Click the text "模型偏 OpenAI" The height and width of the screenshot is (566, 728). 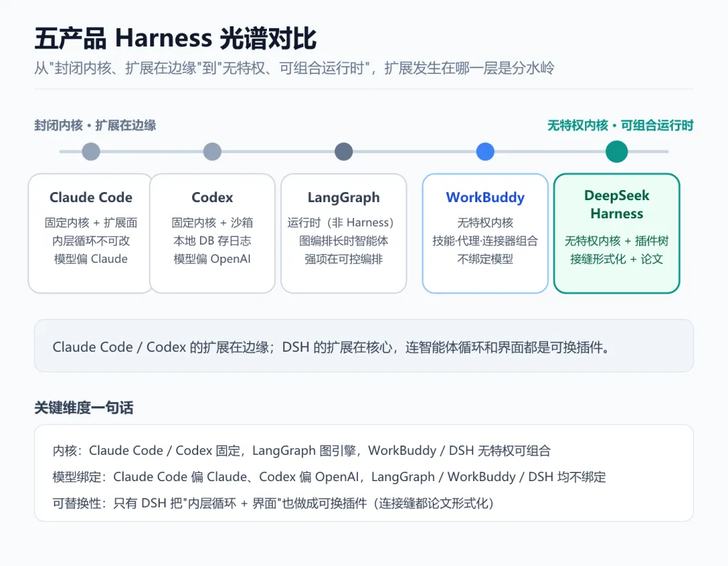212,259
